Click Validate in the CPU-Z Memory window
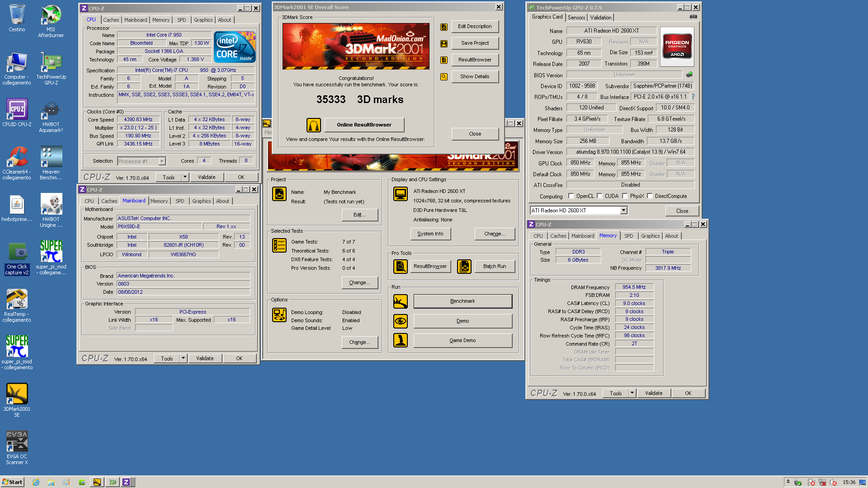This screenshot has width=868, height=488. 654,393
